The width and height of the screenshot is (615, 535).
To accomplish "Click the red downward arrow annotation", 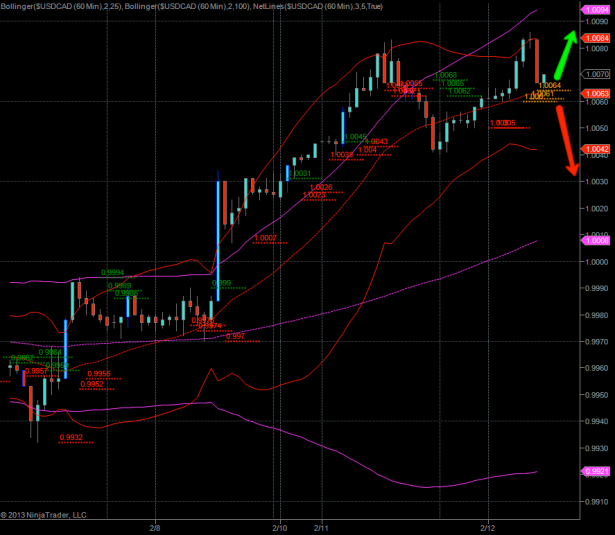I will click(x=566, y=140).
